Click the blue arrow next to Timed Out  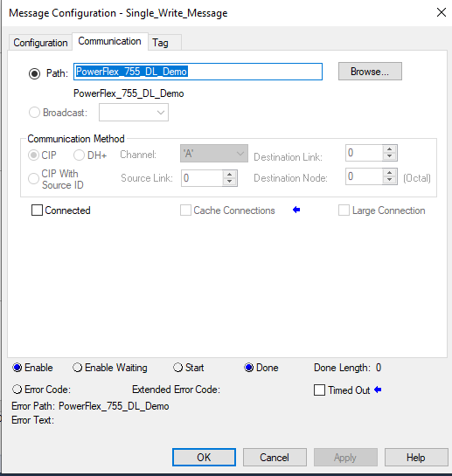pyautogui.click(x=378, y=390)
